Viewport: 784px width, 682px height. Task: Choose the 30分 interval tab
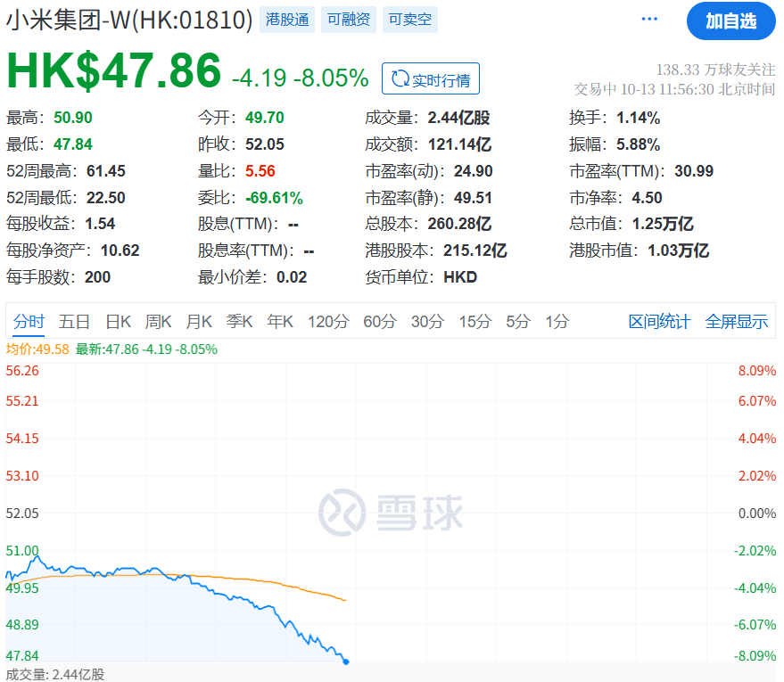427,322
